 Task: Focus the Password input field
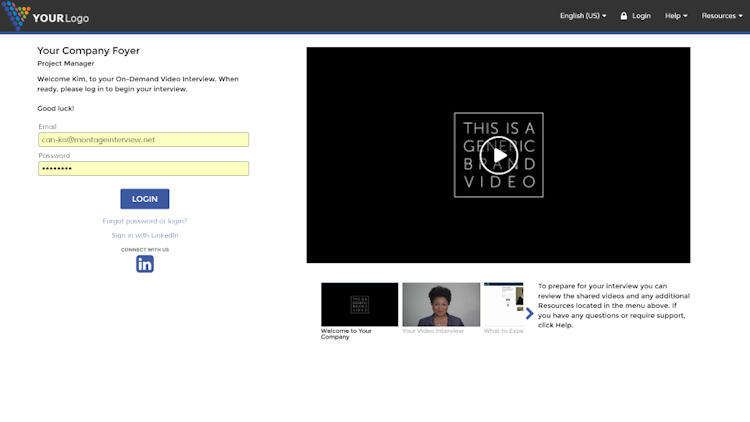click(x=143, y=168)
